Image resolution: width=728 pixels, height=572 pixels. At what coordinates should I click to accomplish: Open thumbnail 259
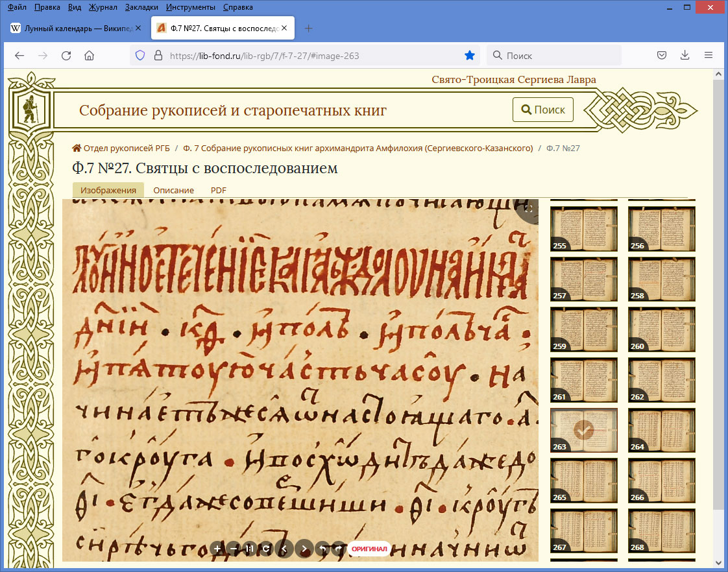[x=583, y=329]
